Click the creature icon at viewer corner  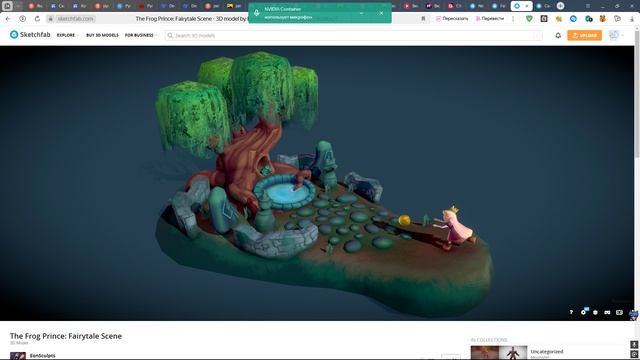(x=634, y=314)
